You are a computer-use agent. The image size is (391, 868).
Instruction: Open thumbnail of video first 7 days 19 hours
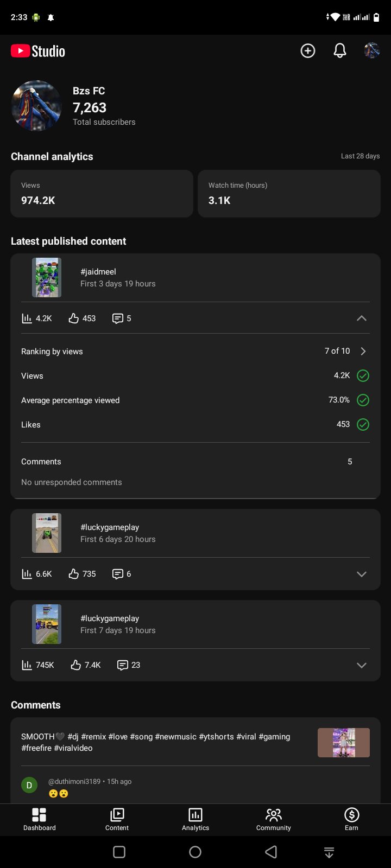click(47, 624)
